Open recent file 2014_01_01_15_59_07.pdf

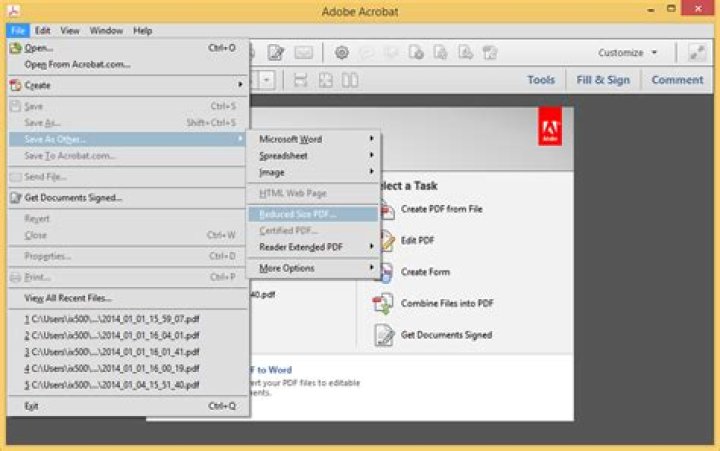pos(128,319)
